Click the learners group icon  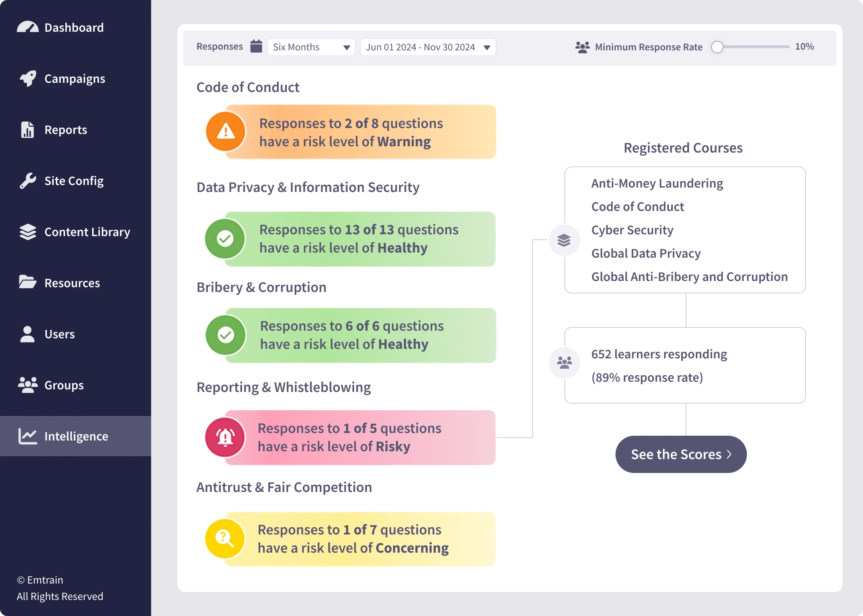pos(564,363)
